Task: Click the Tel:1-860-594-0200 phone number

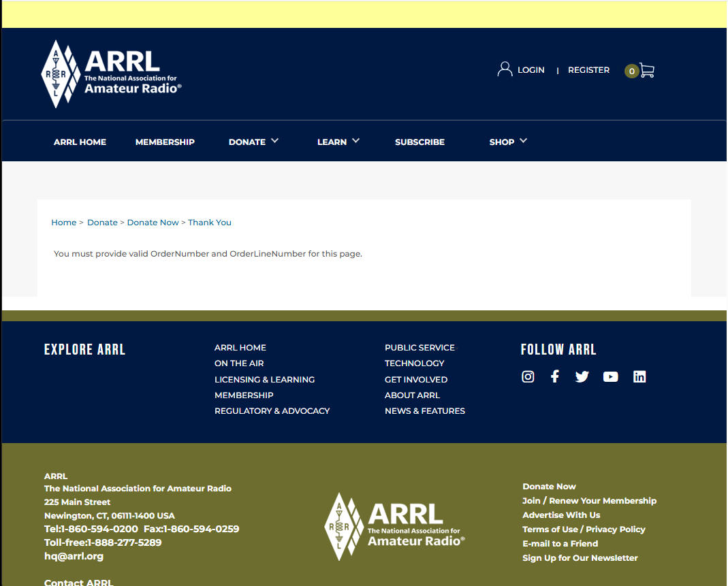Action: 91,529
